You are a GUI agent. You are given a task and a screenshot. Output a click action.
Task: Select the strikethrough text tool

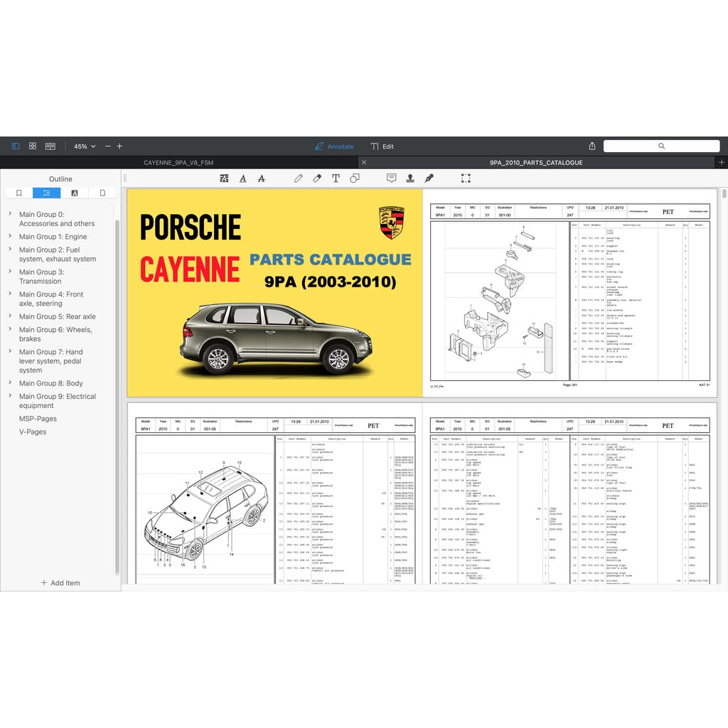coord(262,178)
